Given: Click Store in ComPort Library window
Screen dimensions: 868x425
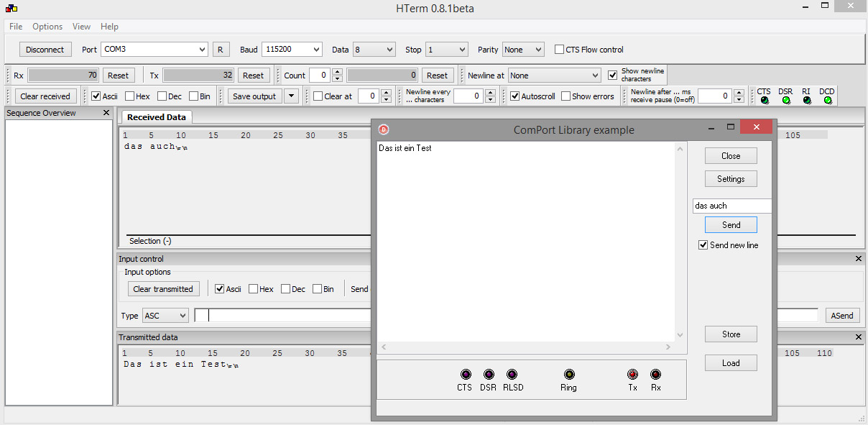Looking at the screenshot, I should pyautogui.click(x=731, y=334).
